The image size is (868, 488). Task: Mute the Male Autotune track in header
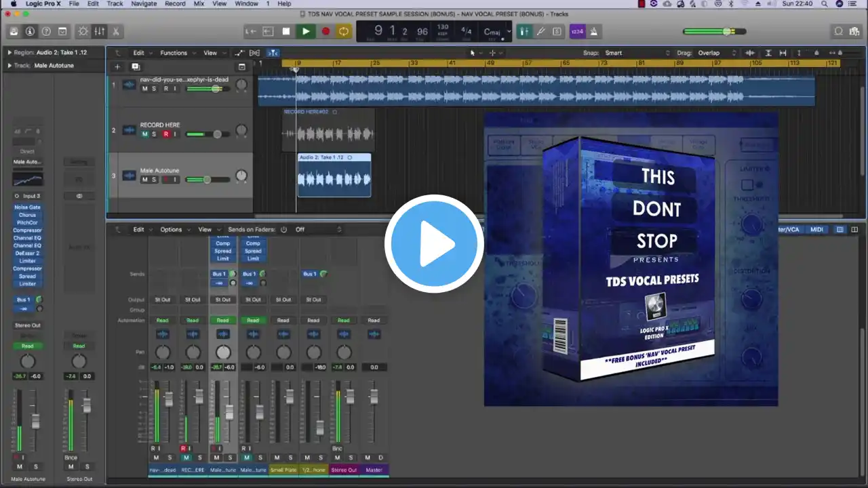tap(144, 180)
